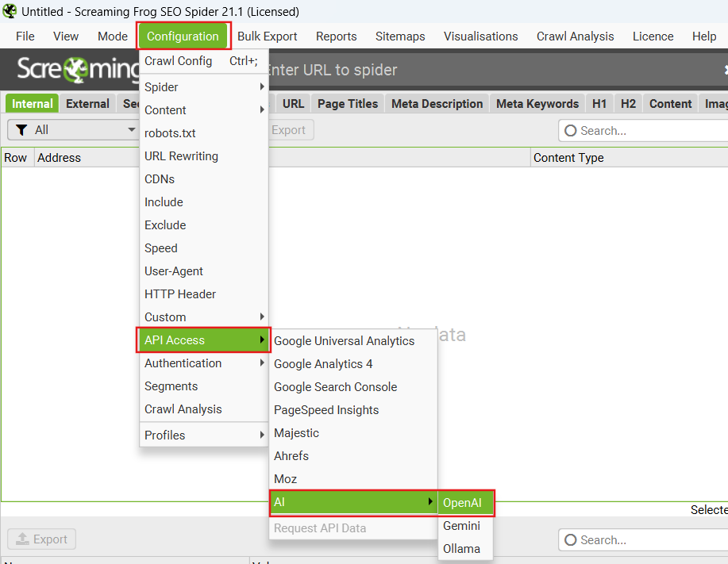Select Gemini from AI submenu

[466, 526]
